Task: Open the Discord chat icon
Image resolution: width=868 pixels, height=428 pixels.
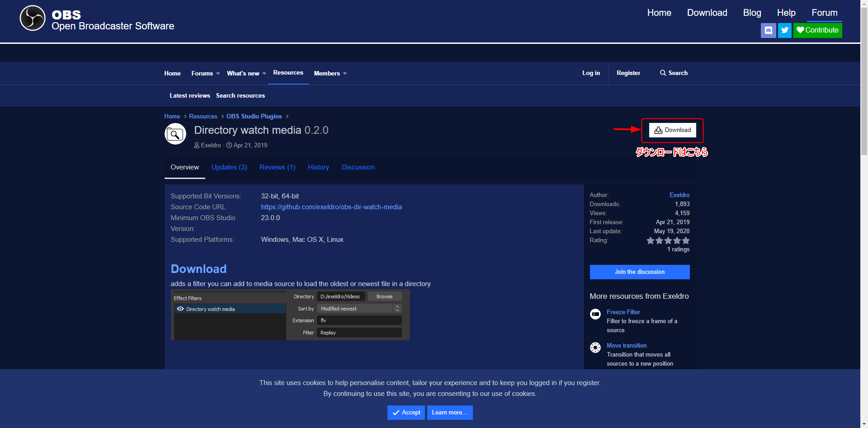Action: coord(768,30)
